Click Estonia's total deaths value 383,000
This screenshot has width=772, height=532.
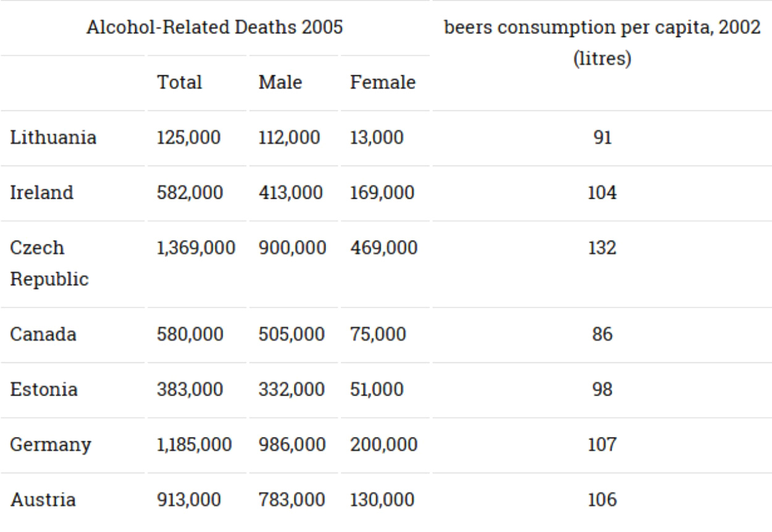click(189, 390)
